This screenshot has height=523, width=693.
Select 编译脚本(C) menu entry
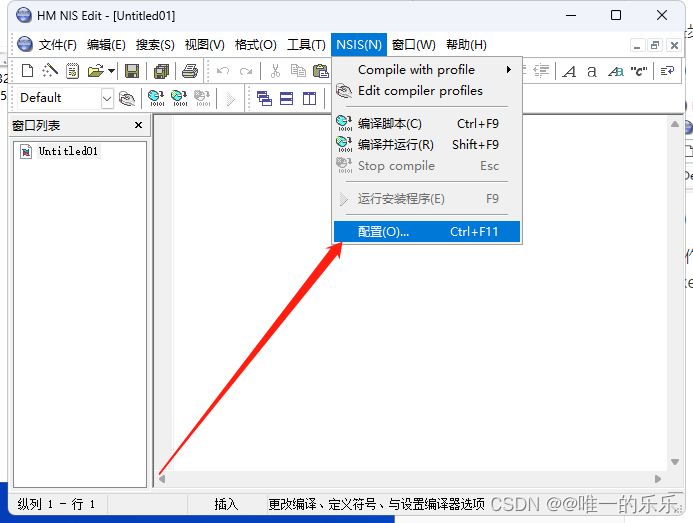(x=427, y=123)
